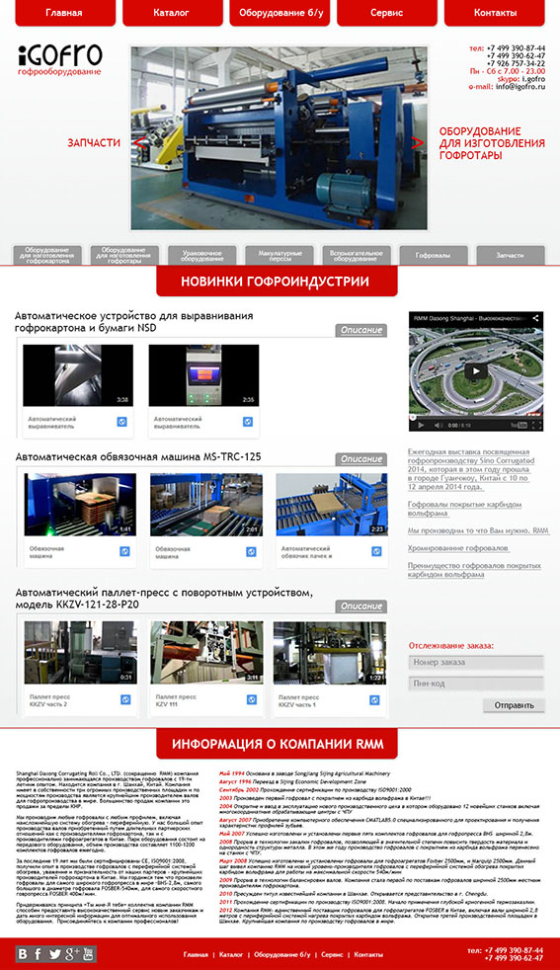This screenshot has width=560, height=970.
Task: Open the 0:31 Паллет пресс video thumbnail
Action: point(80,653)
